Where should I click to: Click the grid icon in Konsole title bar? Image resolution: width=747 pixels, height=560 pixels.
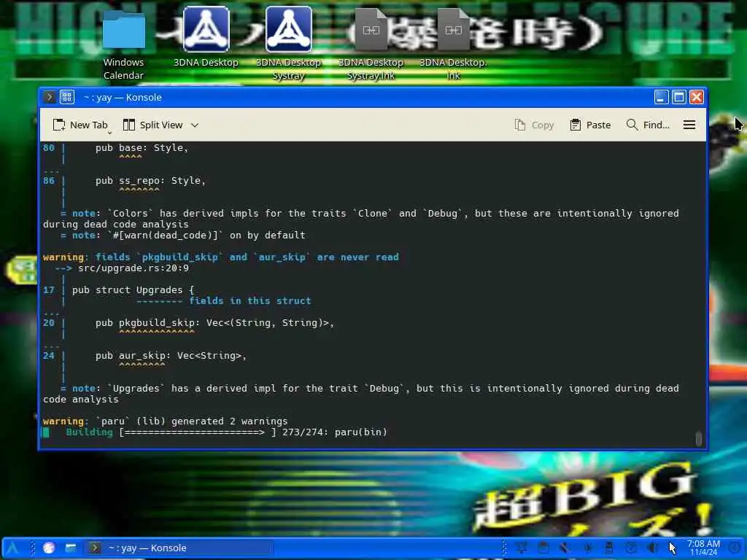pos(66,97)
